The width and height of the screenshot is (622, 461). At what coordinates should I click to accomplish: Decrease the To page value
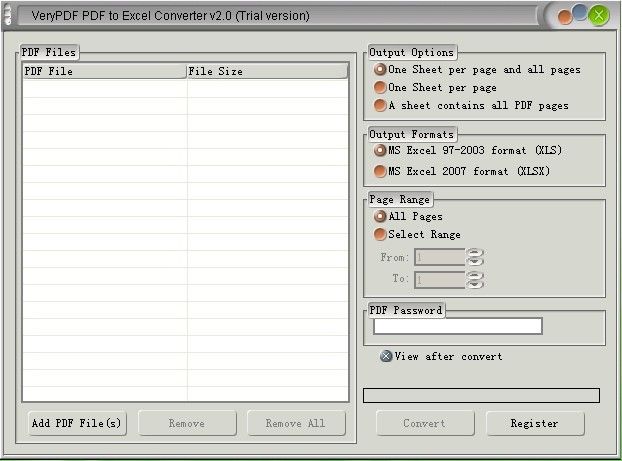[x=475, y=284]
